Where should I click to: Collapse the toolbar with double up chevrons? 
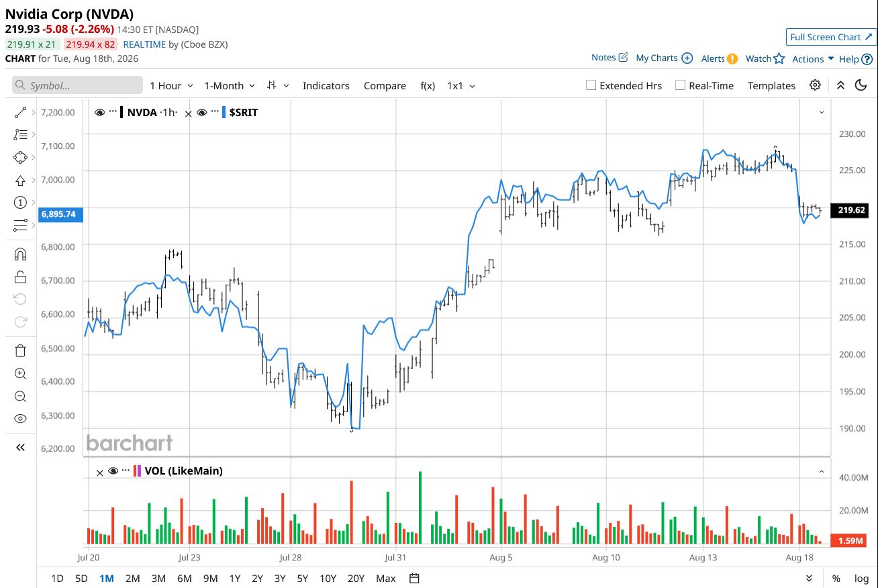click(840, 85)
